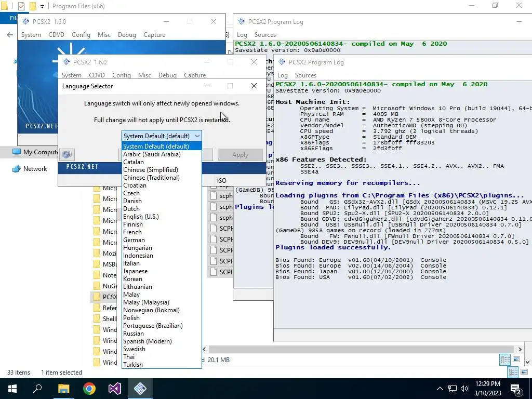Select Turkish at the list bottom
This screenshot has width=532, height=399.
point(162,365)
